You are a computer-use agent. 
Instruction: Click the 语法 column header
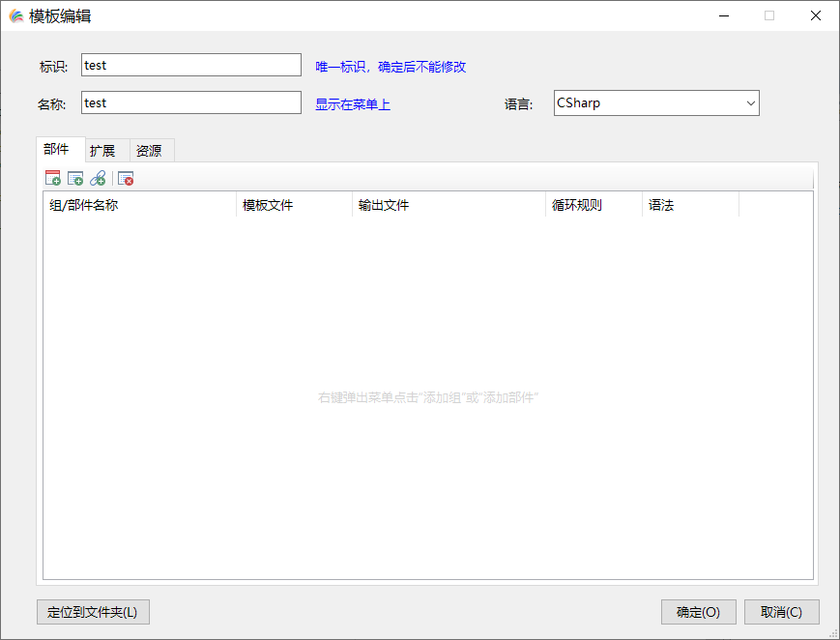point(690,205)
